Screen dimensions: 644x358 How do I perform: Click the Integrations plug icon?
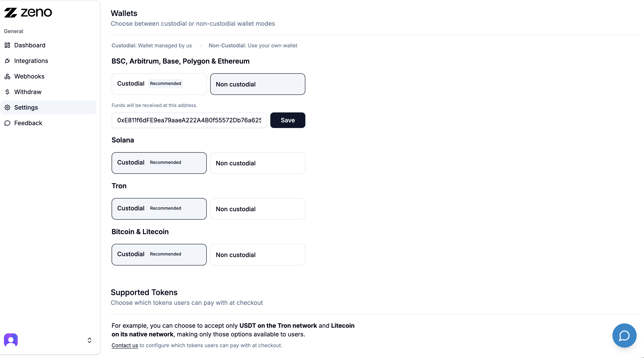point(8,61)
